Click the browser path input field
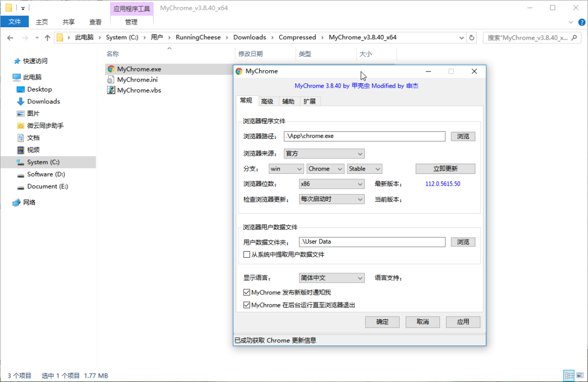 (364, 136)
